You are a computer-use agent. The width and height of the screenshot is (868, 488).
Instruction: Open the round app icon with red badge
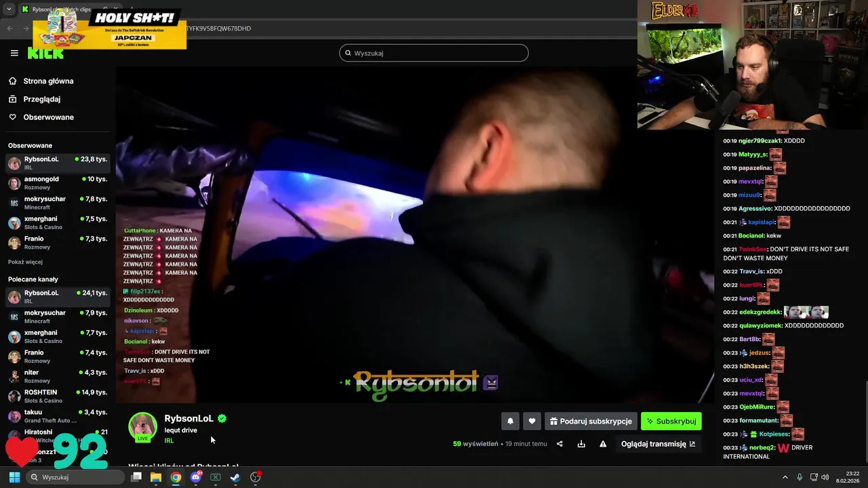256,477
